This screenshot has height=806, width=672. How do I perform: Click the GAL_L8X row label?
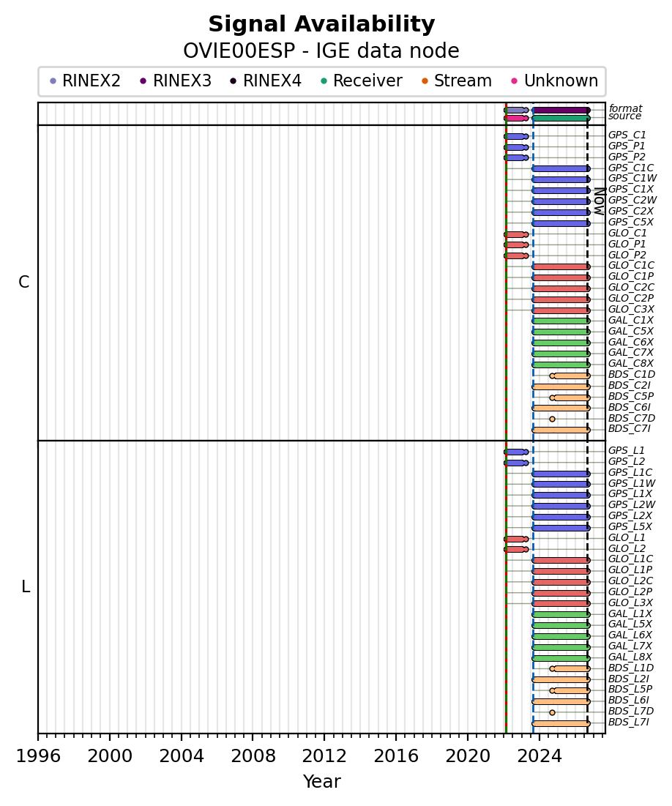pos(630,657)
